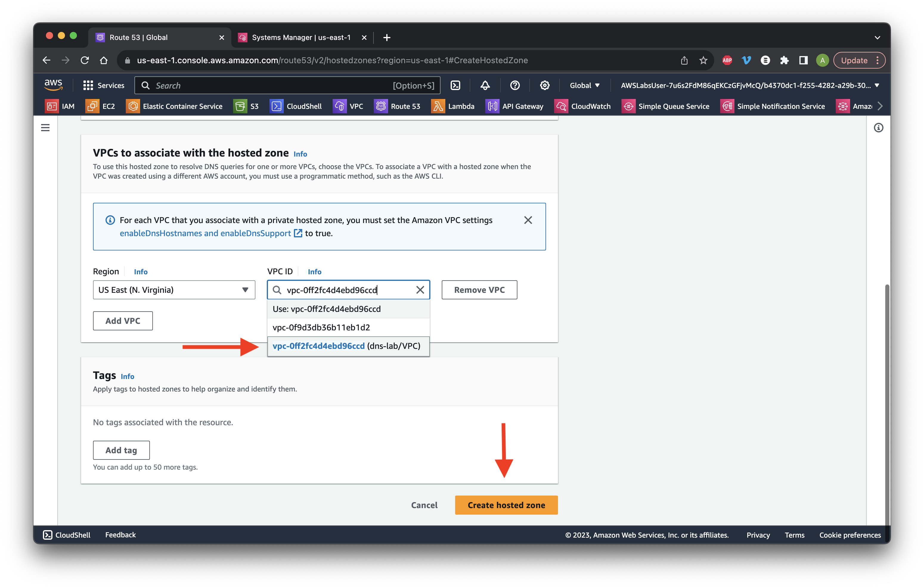Click the Add tag button
The height and width of the screenshot is (588, 924).
(121, 450)
